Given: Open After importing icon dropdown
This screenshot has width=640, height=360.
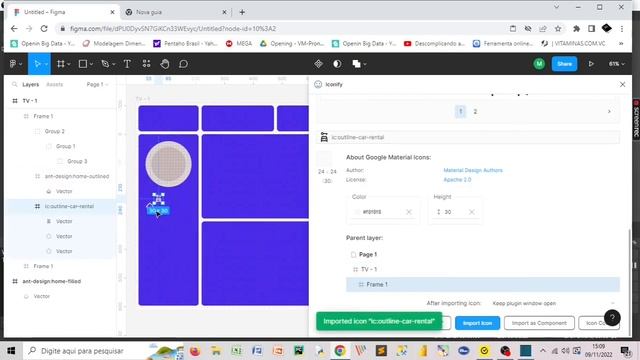Looking at the screenshot, I should [x=553, y=303].
